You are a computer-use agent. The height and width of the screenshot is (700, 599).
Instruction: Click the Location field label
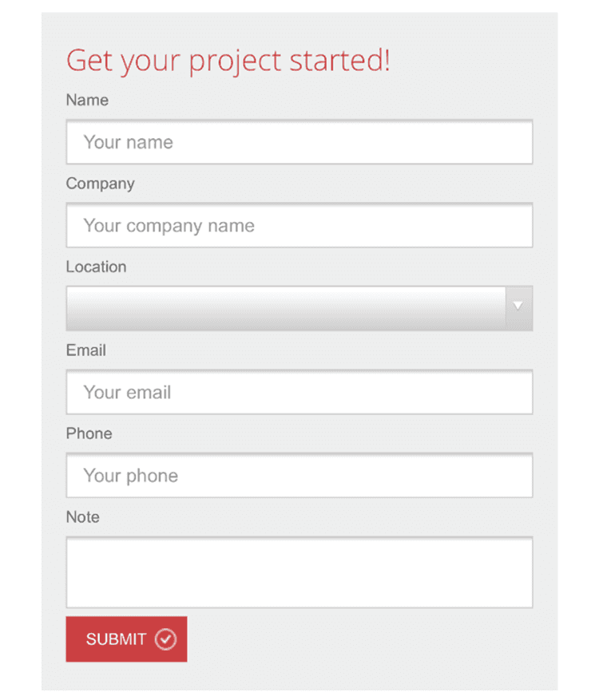tap(96, 267)
